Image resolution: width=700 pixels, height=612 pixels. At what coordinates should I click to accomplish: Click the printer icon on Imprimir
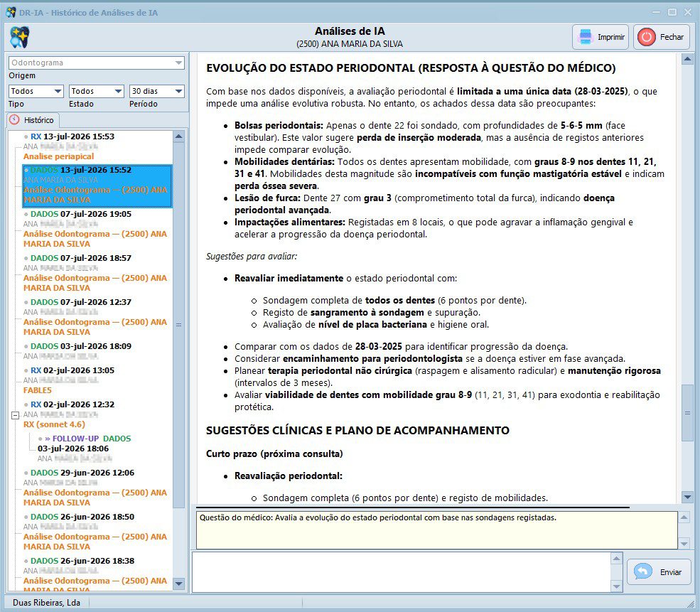pyautogui.click(x=585, y=37)
